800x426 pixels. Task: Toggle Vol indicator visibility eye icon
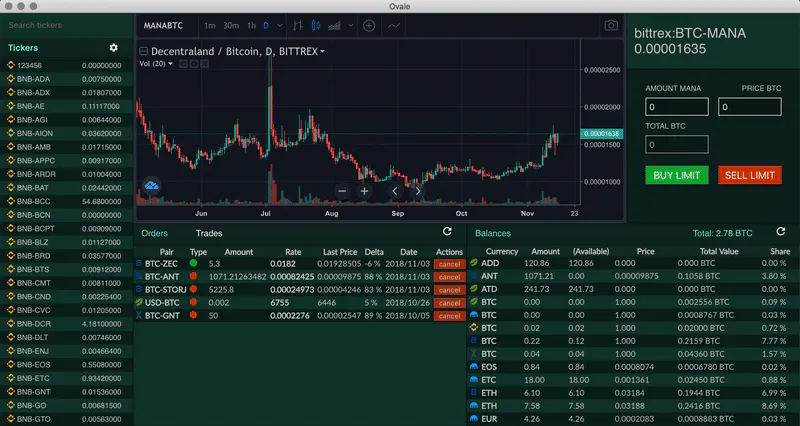[183, 64]
